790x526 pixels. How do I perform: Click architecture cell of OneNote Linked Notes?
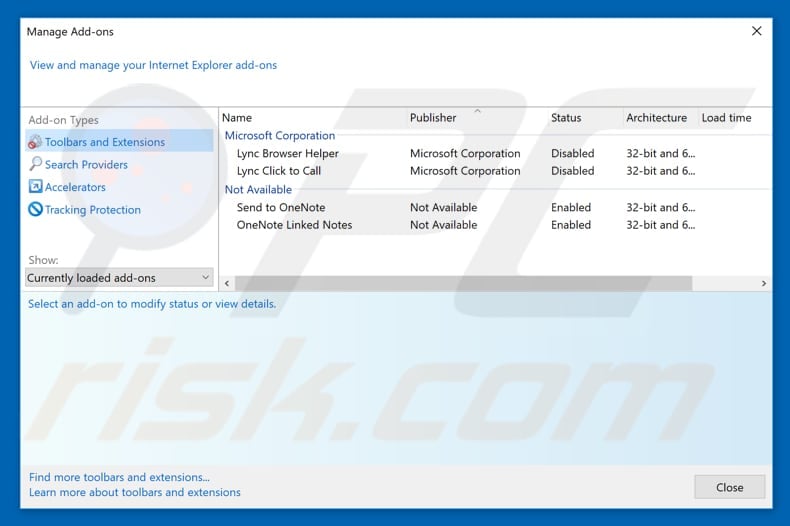click(661, 225)
